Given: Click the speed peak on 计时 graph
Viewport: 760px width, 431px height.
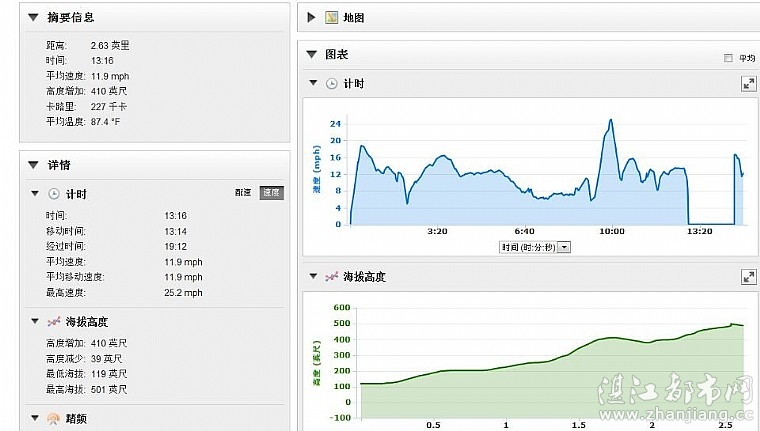Looking at the screenshot, I should (610, 121).
